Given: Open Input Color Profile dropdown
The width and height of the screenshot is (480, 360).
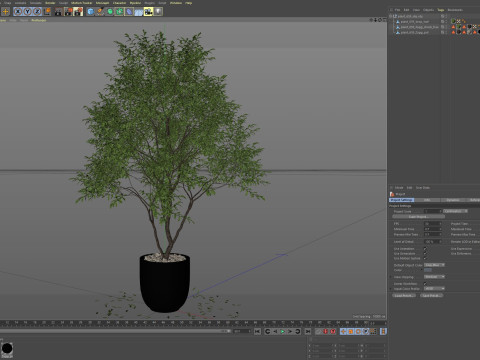Looking at the screenshot, I should point(434,289).
